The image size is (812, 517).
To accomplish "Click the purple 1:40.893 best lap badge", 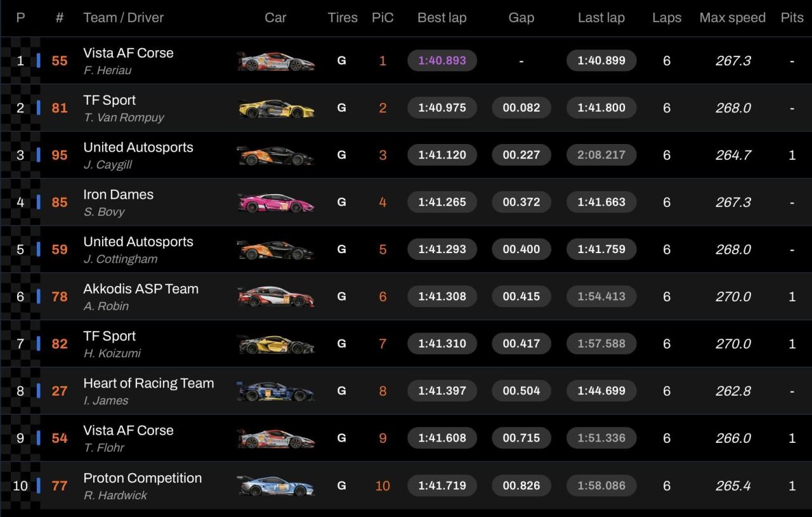I will (x=442, y=61).
